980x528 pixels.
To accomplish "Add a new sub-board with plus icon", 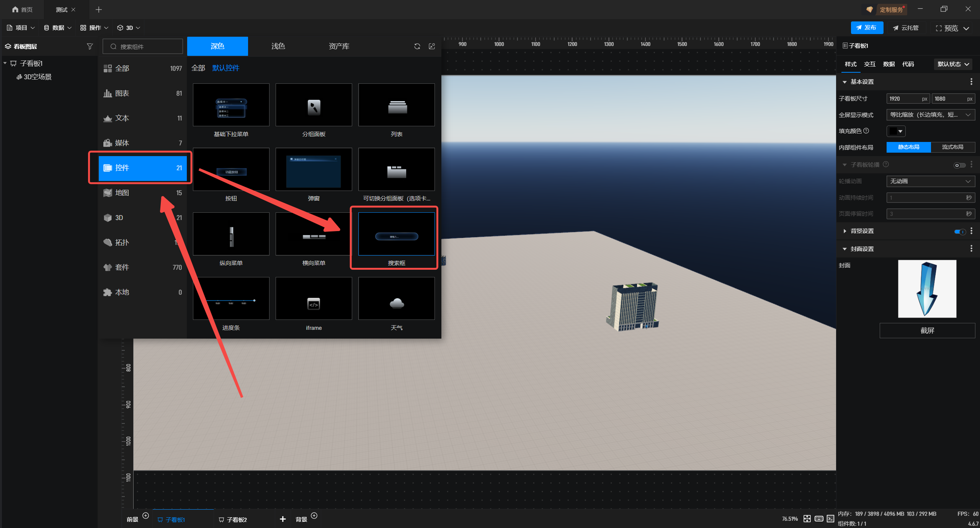I will pos(283,519).
